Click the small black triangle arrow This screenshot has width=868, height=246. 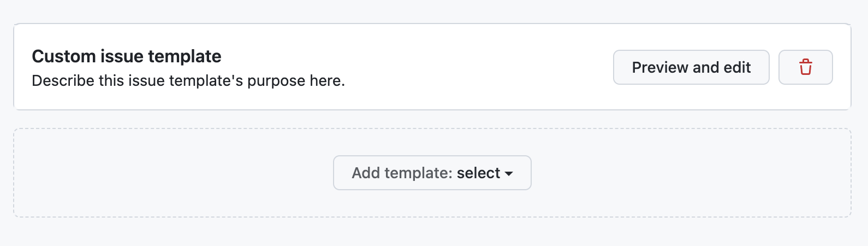coord(509,173)
